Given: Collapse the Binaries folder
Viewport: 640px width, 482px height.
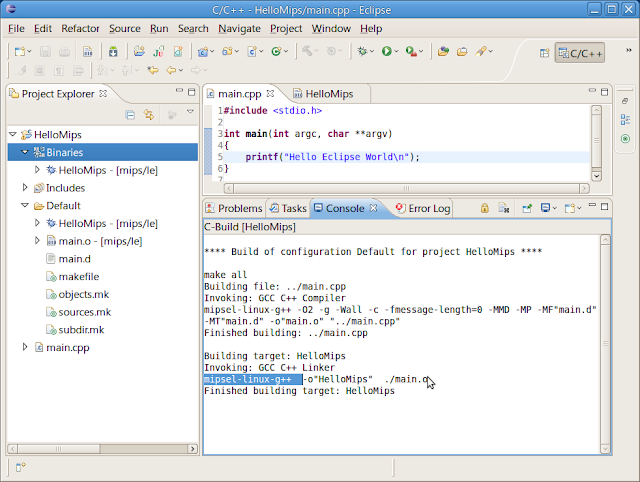Looking at the screenshot, I should [25, 152].
